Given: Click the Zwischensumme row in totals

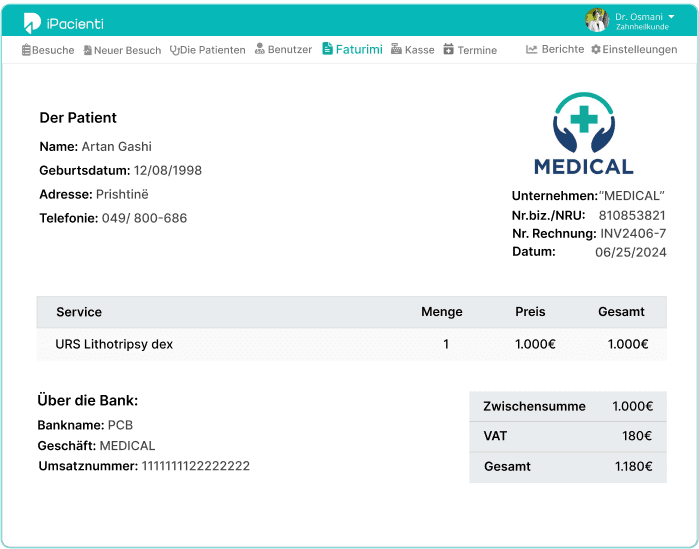Looking at the screenshot, I should [567, 407].
